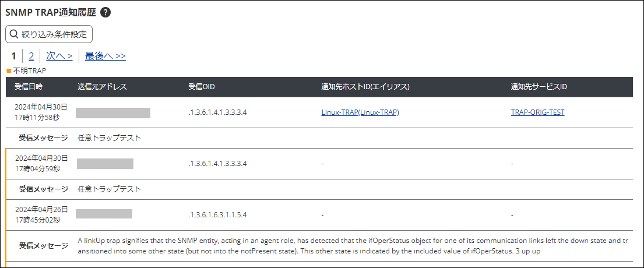Click the 通知先ホストID(エイリアス) column header
Viewport: 644px width, 268px height.
tap(365, 87)
